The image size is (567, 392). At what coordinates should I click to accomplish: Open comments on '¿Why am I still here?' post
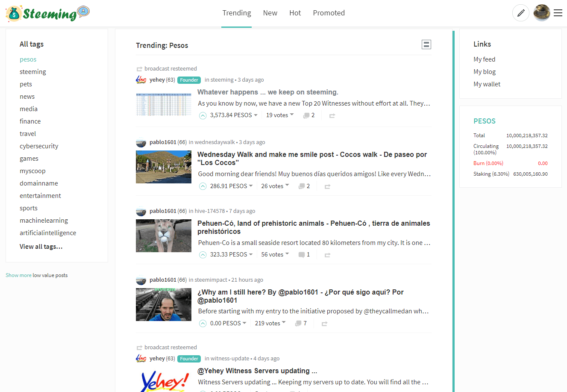coord(301,324)
